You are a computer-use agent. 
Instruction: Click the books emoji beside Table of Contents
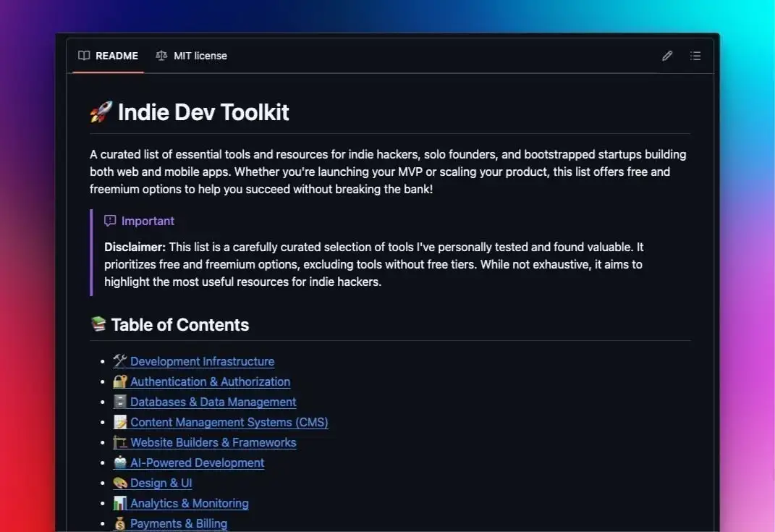point(98,324)
